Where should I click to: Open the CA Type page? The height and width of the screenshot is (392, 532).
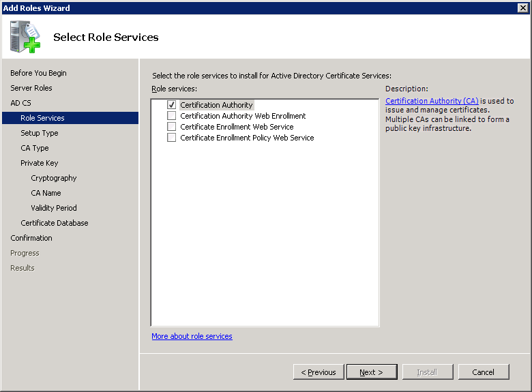click(x=35, y=148)
